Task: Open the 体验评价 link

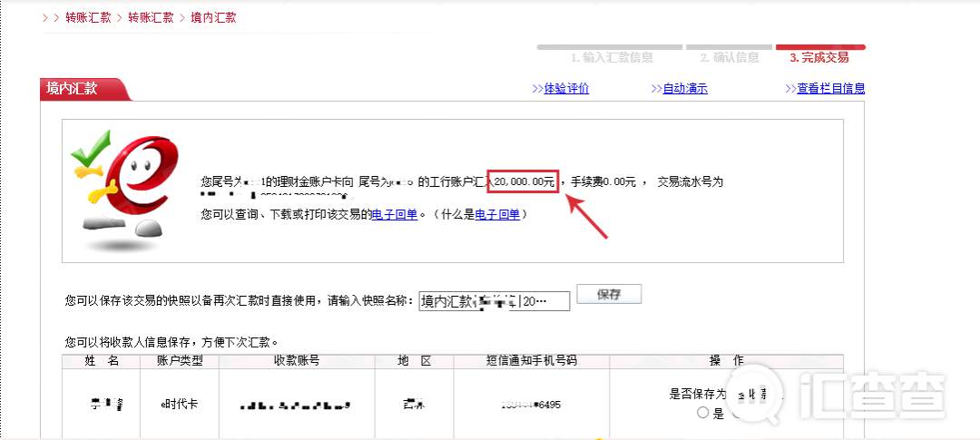Action: 566,89
